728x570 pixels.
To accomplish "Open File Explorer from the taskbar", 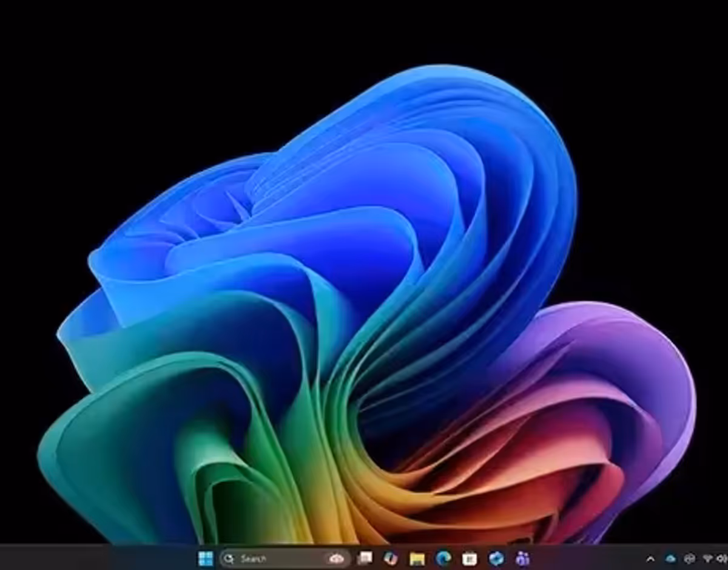I will tap(417, 558).
